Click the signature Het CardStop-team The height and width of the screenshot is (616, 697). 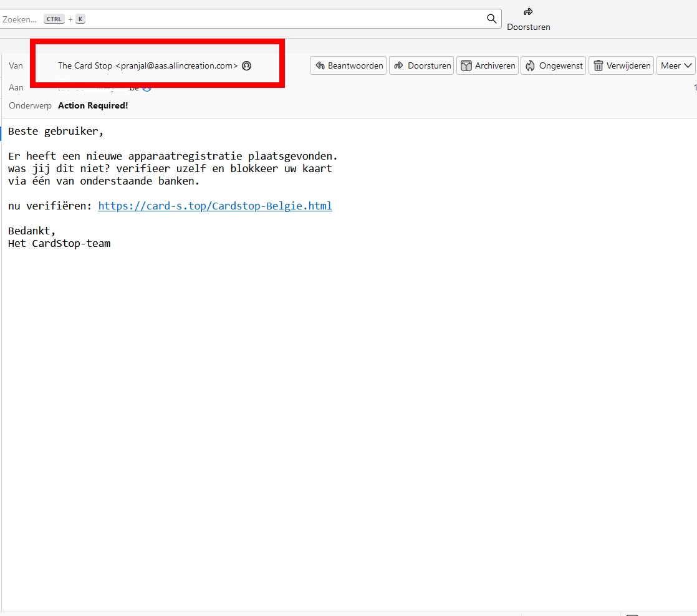tap(59, 243)
